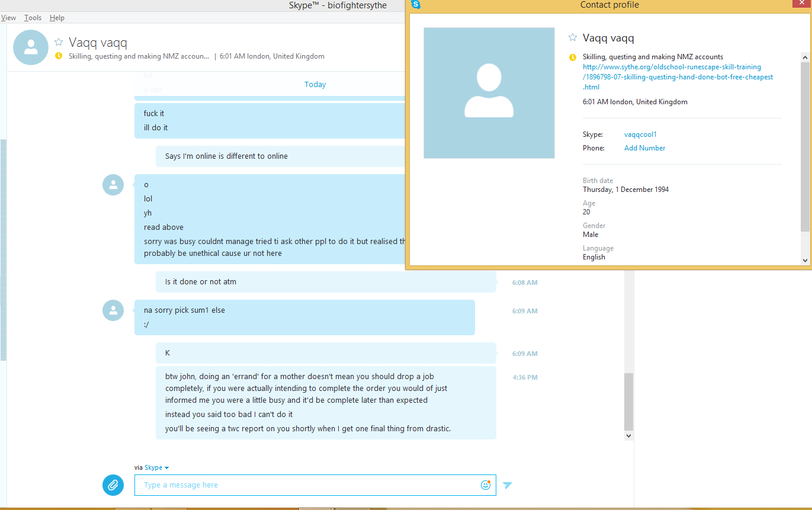812x510 pixels.
Task: Click the language value 'English'
Action: (594, 257)
